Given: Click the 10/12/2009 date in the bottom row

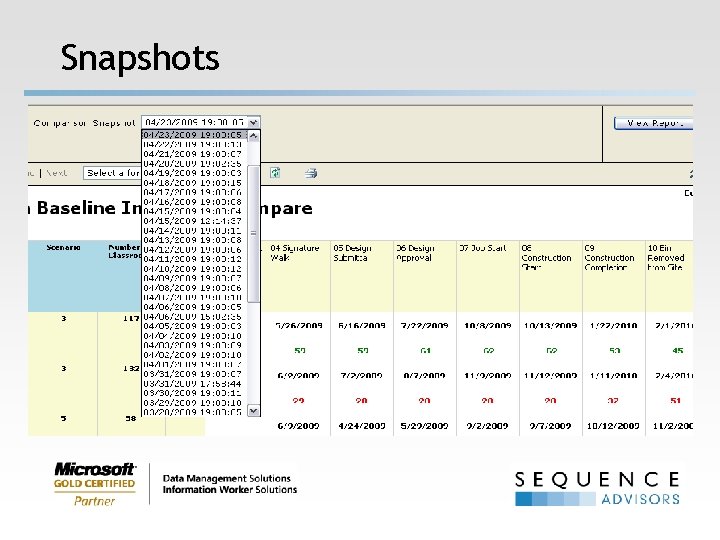Looking at the screenshot, I should pyautogui.click(x=613, y=426).
